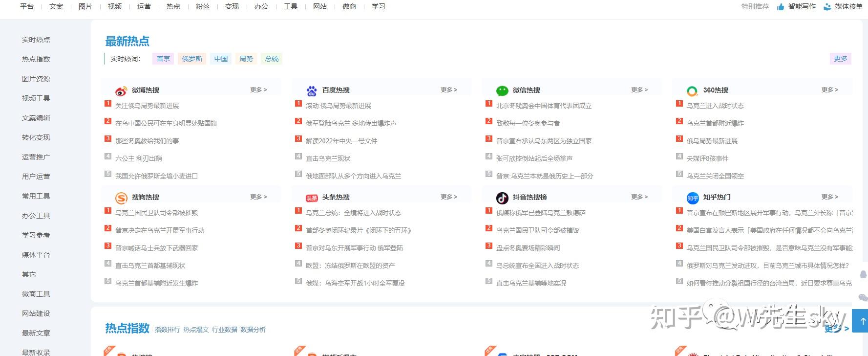Select 热点指数 in the sidebar
The image size is (868, 356).
click(36, 59)
